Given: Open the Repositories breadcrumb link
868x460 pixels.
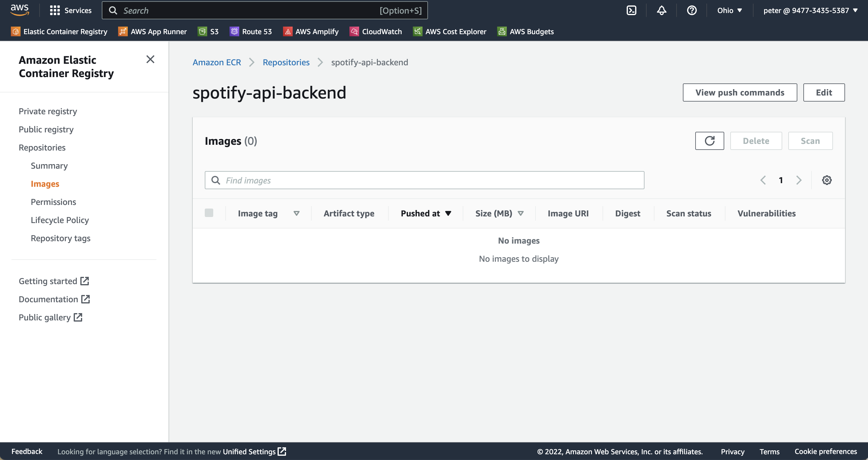Looking at the screenshot, I should (x=286, y=62).
